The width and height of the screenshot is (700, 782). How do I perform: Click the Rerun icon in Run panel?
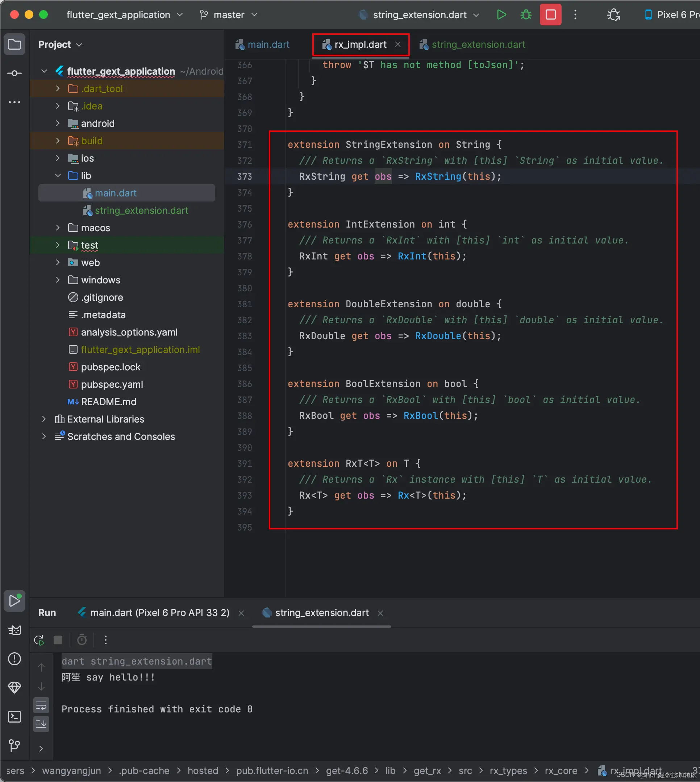39,640
